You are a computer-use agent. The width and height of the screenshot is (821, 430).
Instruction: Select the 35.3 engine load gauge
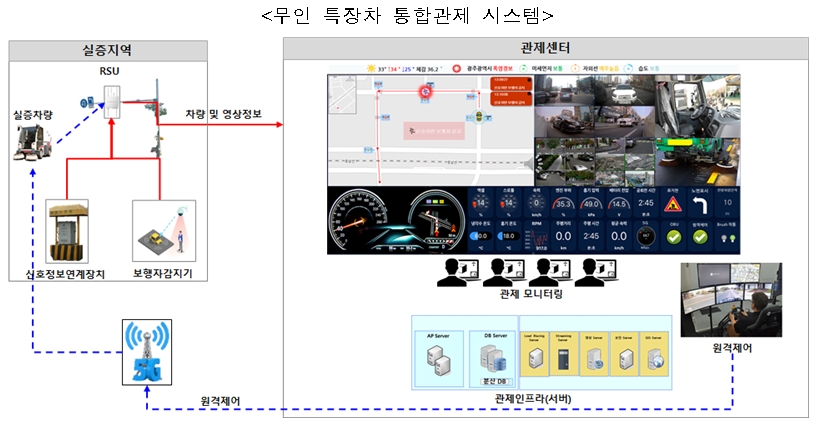(x=563, y=203)
